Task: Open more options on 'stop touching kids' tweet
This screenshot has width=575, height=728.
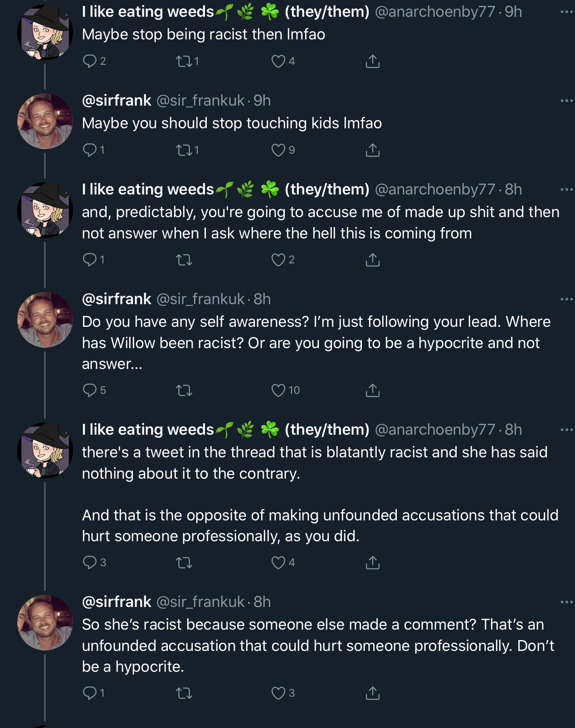Action: [566, 101]
